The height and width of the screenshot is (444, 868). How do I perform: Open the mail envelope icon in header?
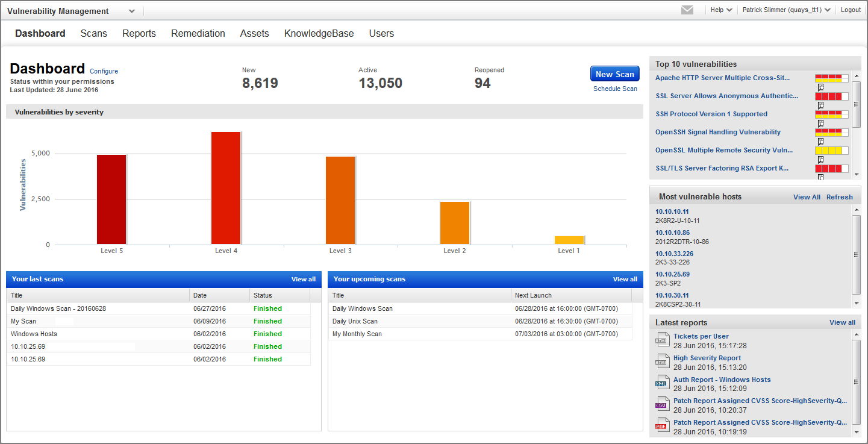(x=687, y=10)
